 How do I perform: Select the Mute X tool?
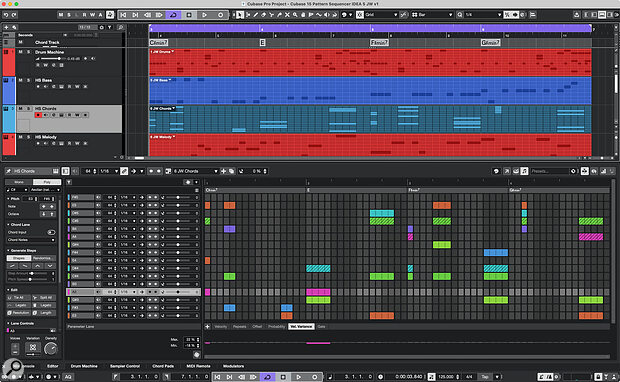click(x=287, y=15)
